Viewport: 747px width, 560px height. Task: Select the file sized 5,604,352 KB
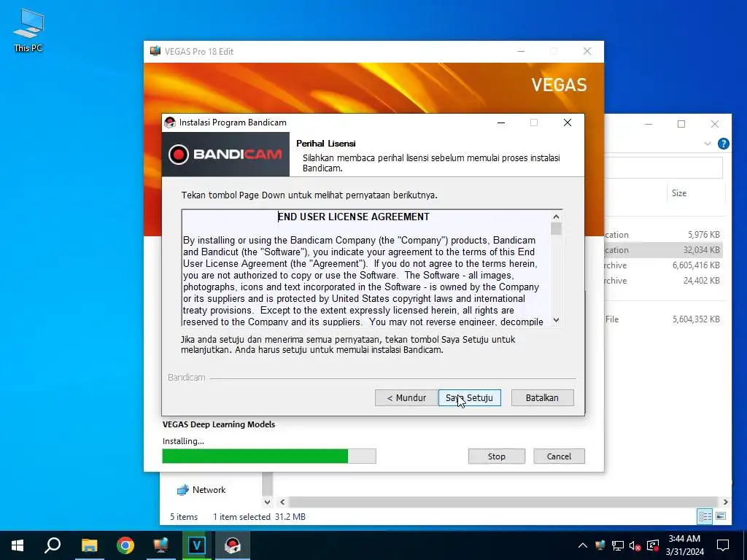664,319
